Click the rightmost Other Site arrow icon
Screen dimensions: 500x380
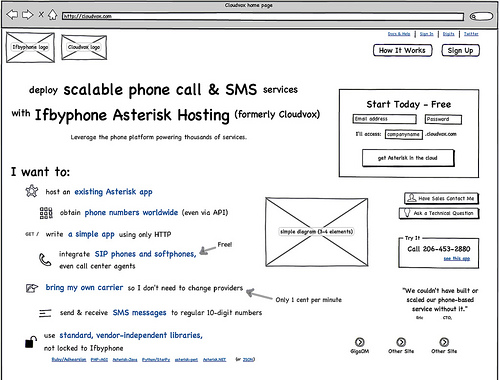[444, 342]
